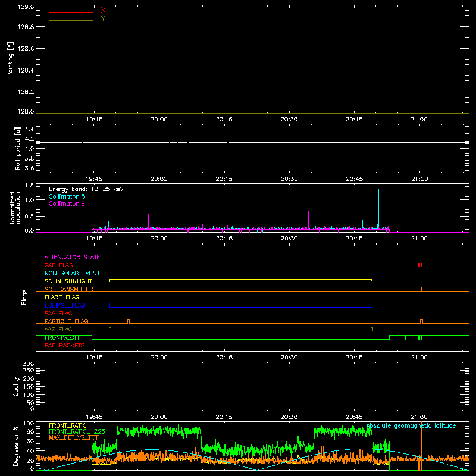Click the green FRONTS_OFF label
The image size is (476, 476).
coord(62,337)
